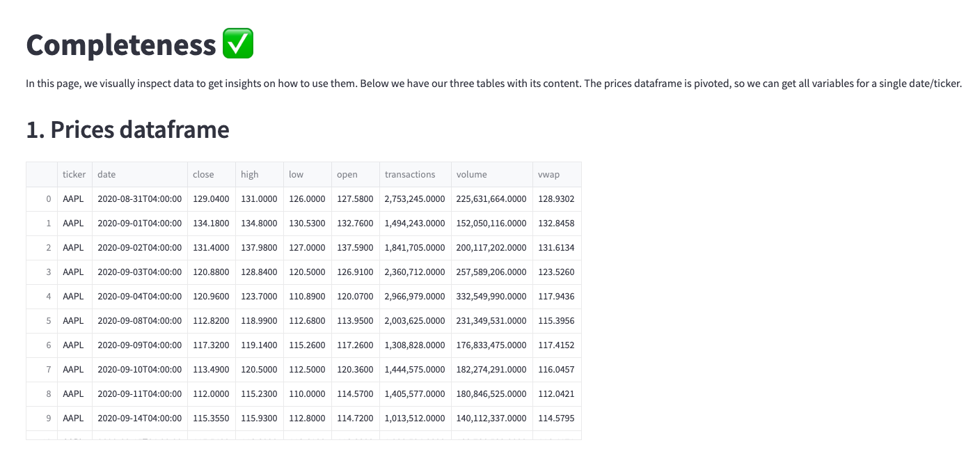Click the transactions column header
The width and height of the screenshot is (980, 461).
[416, 175]
